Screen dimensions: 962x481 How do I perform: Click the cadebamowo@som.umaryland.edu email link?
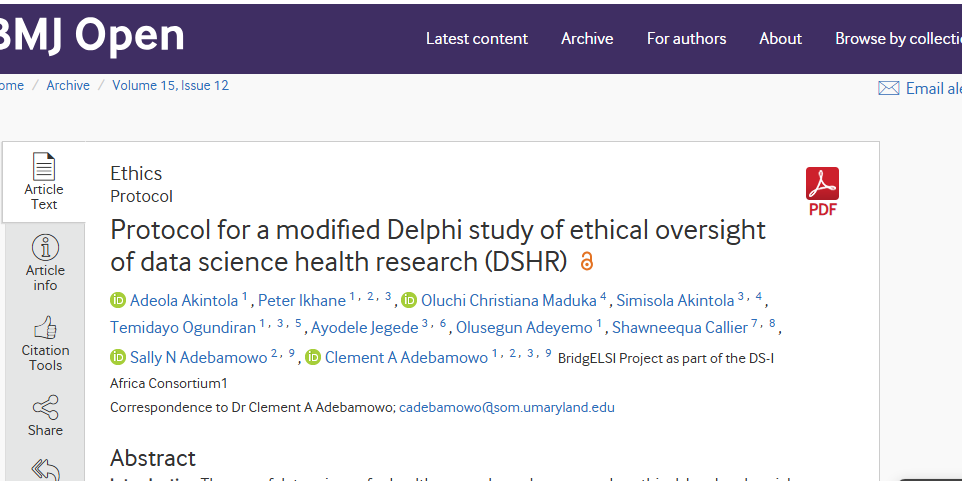pyautogui.click(x=507, y=408)
